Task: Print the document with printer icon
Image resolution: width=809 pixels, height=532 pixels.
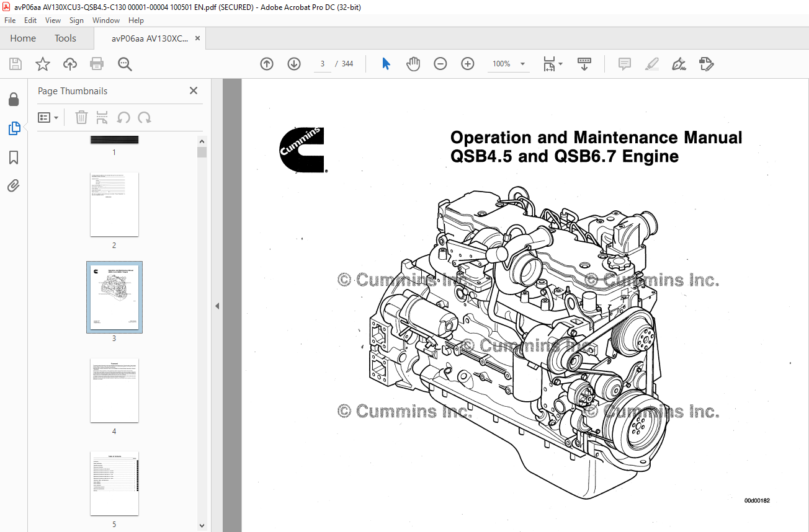Action: tap(97, 64)
